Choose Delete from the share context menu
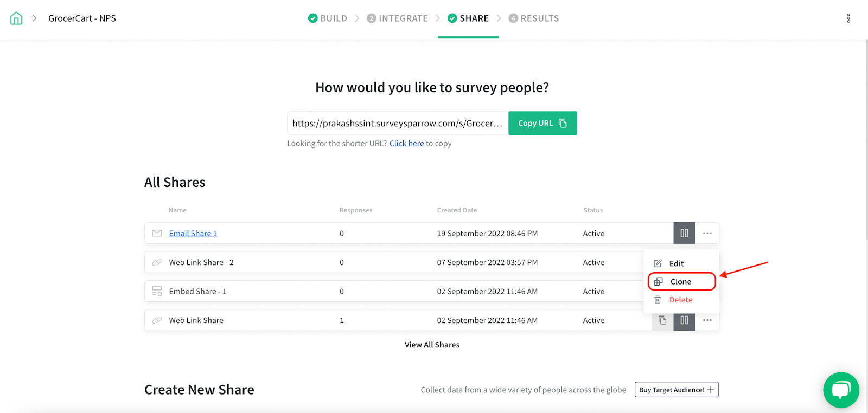The width and height of the screenshot is (868, 413). click(x=680, y=300)
